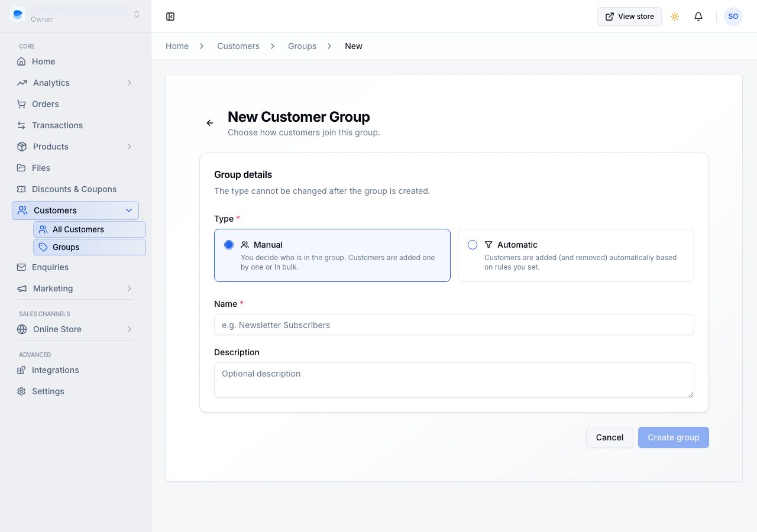Click the Create group button
This screenshot has width=757, height=532.
point(674,437)
